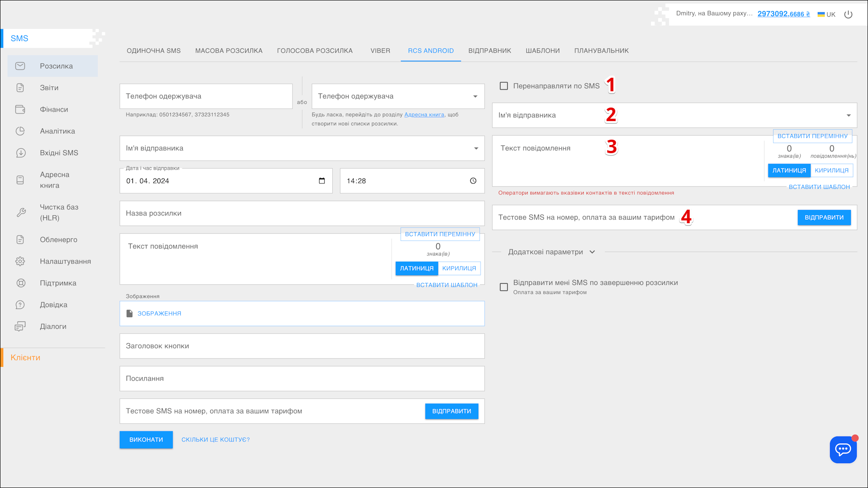This screenshot has width=868, height=488.
Task: Switch left message text to КИРИЛИЦЯ
Action: (x=459, y=268)
